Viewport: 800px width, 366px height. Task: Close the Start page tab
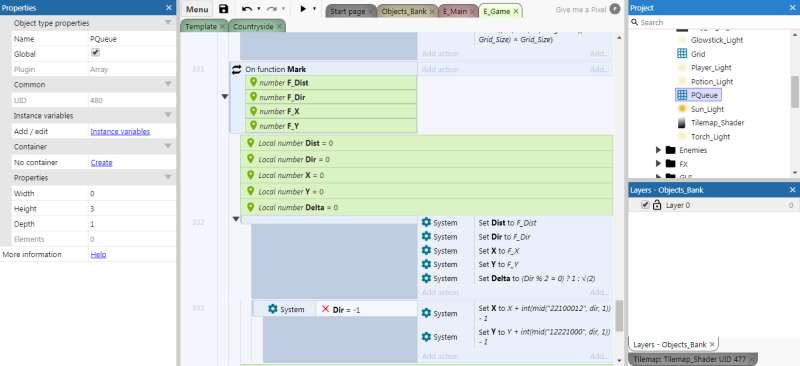[371, 11]
